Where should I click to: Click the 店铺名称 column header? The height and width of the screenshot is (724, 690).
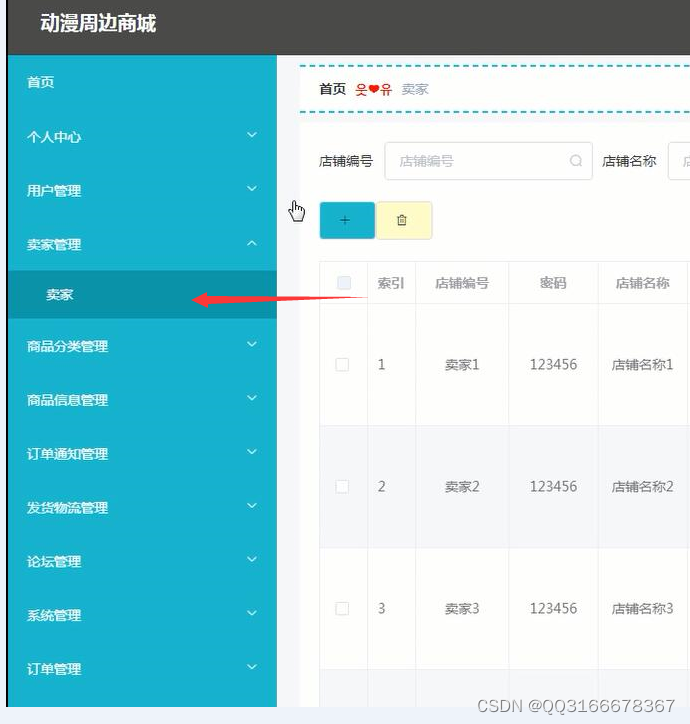[x=642, y=283]
